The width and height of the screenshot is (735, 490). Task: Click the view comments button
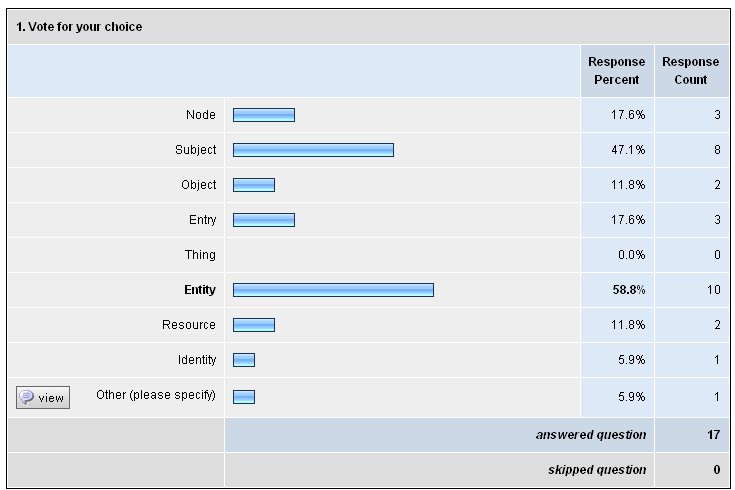pyautogui.click(x=43, y=398)
